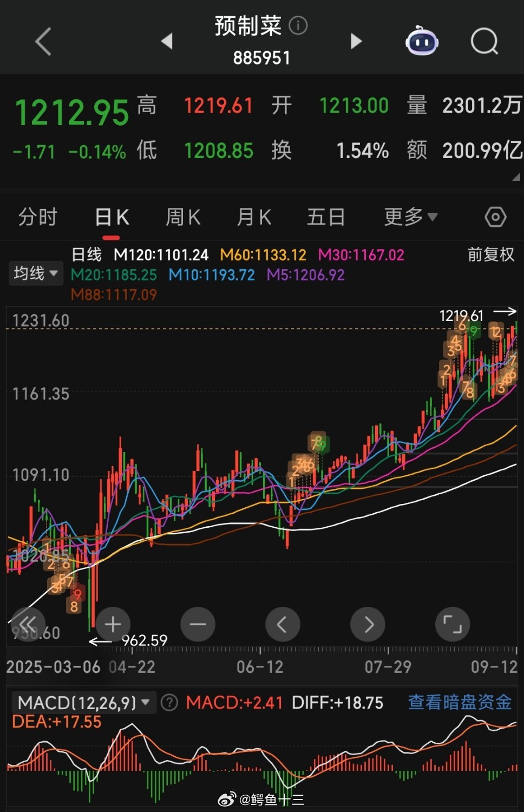
Task: Move chart left with round chevron button
Action: tap(283, 624)
